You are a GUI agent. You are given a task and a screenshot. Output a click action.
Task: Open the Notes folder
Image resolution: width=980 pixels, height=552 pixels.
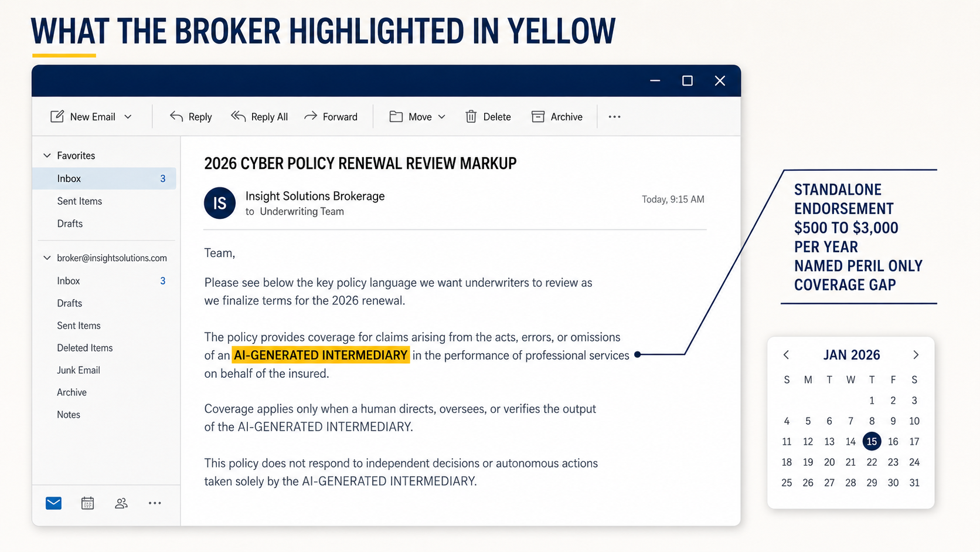pos(69,415)
